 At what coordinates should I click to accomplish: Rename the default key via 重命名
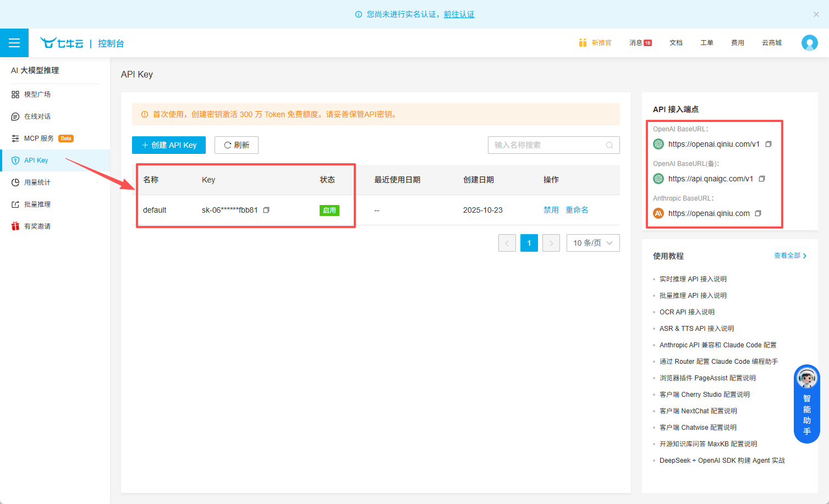[x=577, y=210]
